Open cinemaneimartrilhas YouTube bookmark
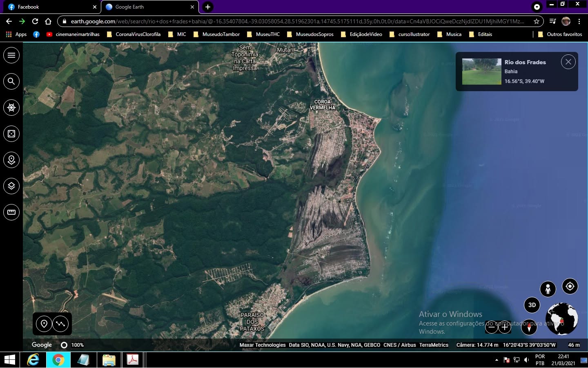 [x=73, y=34]
